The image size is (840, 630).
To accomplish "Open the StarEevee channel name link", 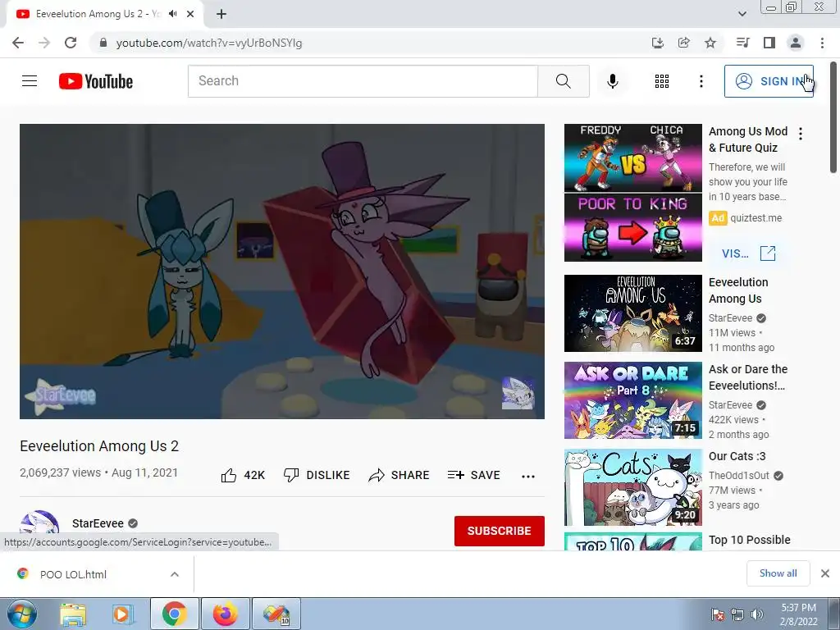I will click(x=98, y=523).
